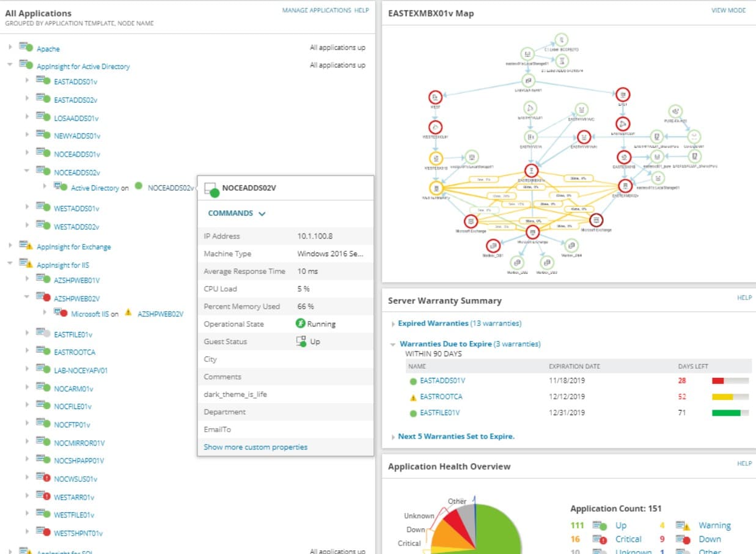
Task: Click the EASTEXMBX01v node on the map
Action: coord(532,170)
